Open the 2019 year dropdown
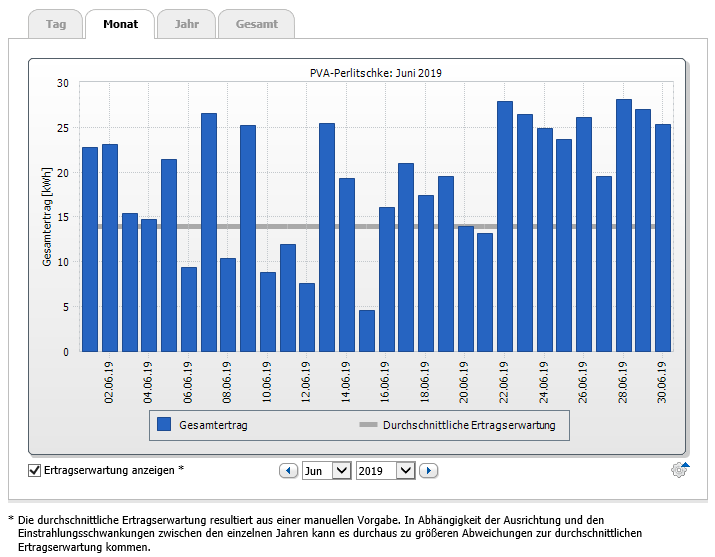Image resolution: width=715 pixels, height=557 pixels. pos(385,470)
